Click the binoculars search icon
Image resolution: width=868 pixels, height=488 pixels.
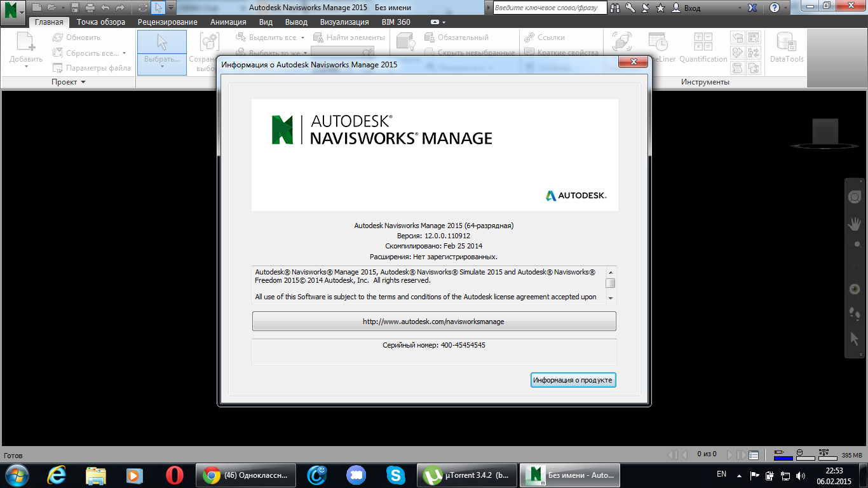615,8
